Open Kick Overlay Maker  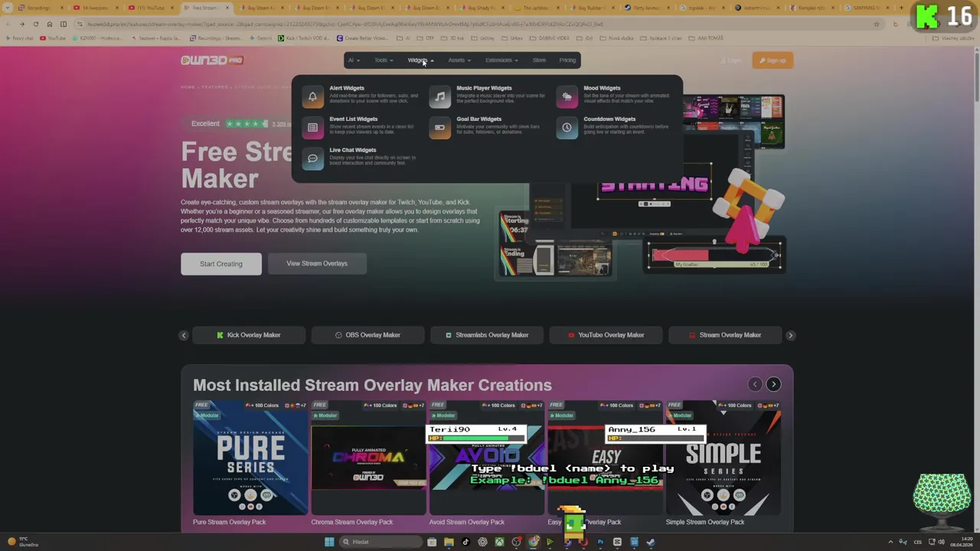(x=249, y=335)
